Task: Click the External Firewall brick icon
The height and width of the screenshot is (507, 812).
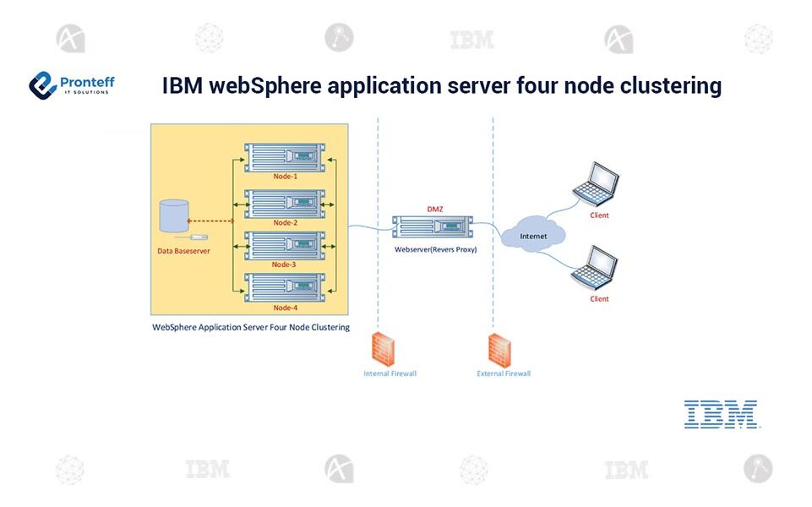Action: click(x=502, y=349)
